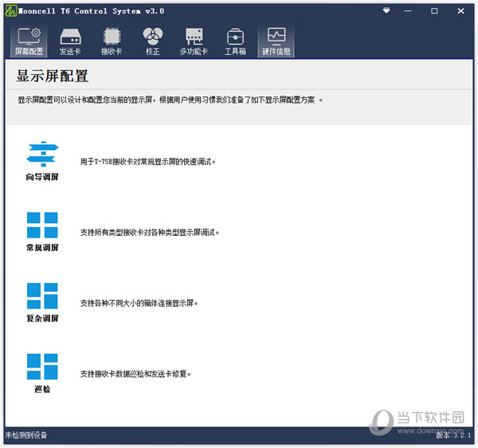Image resolution: width=478 pixels, height=448 pixels.
Task: Close the Mooncell window
Action: point(460,11)
